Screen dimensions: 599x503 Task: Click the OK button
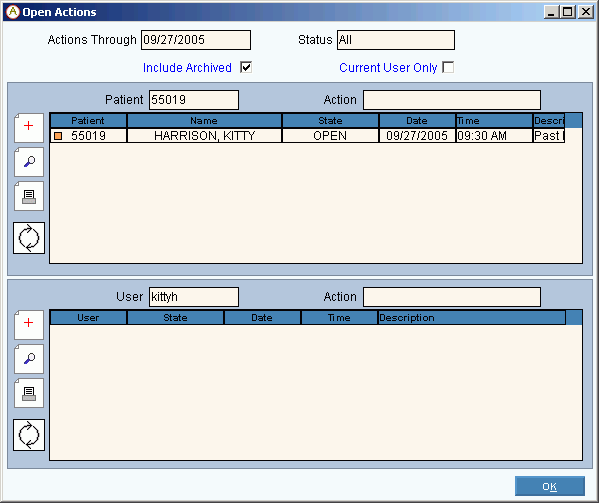pos(550,486)
